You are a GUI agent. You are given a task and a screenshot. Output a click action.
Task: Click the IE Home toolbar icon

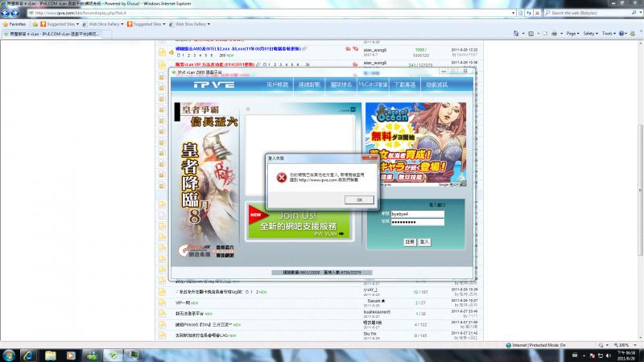(516, 34)
